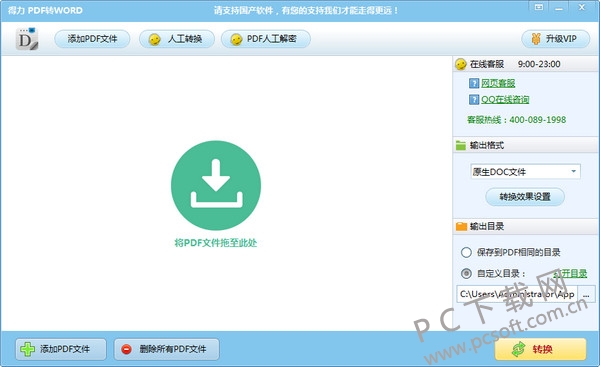Open PDF人工解密 manual decryption
The height and width of the screenshot is (367, 600).
266,39
